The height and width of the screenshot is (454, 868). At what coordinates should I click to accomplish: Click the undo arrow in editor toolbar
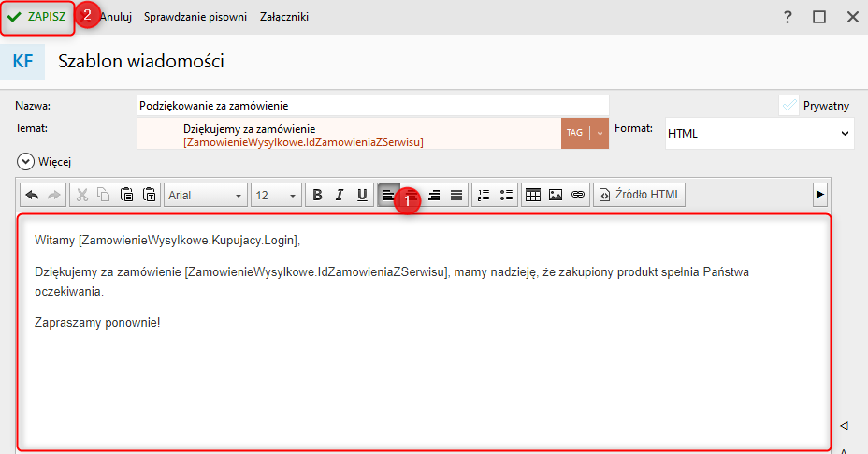(x=32, y=195)
